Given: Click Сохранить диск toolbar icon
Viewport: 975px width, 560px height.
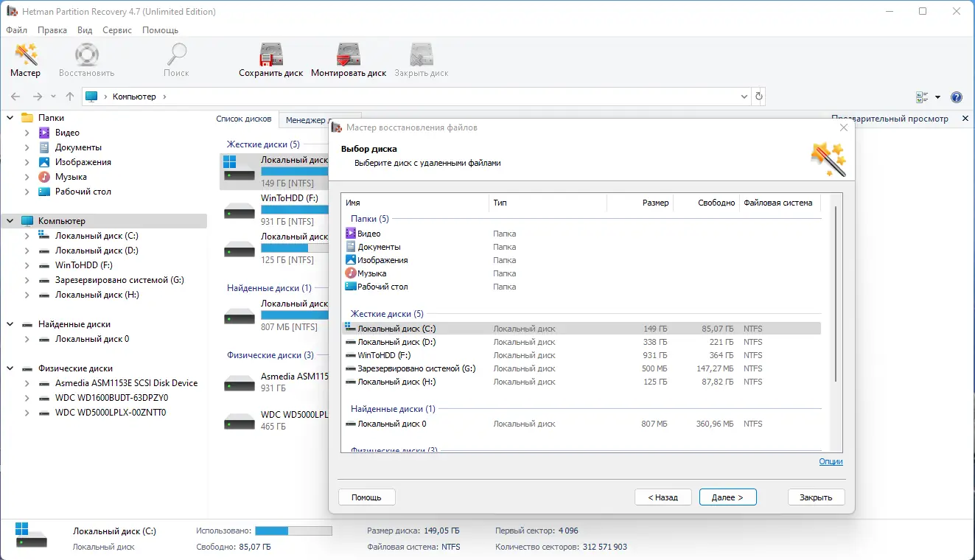Looking at the screenshot, I should click(x=271, y=55).
